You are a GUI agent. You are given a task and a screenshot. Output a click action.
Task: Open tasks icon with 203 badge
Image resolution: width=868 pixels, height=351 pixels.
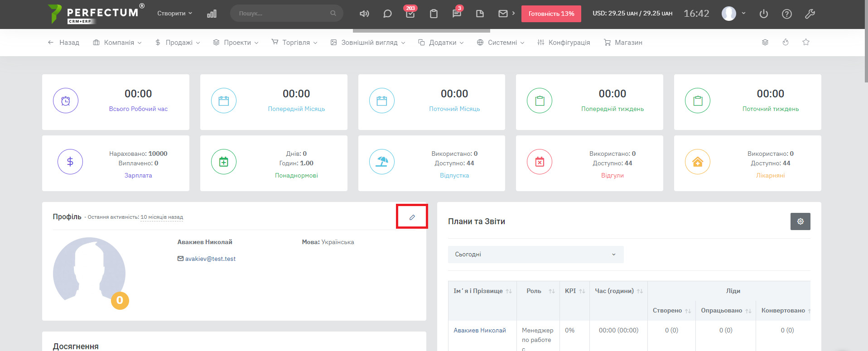click(x=410, y=14)
